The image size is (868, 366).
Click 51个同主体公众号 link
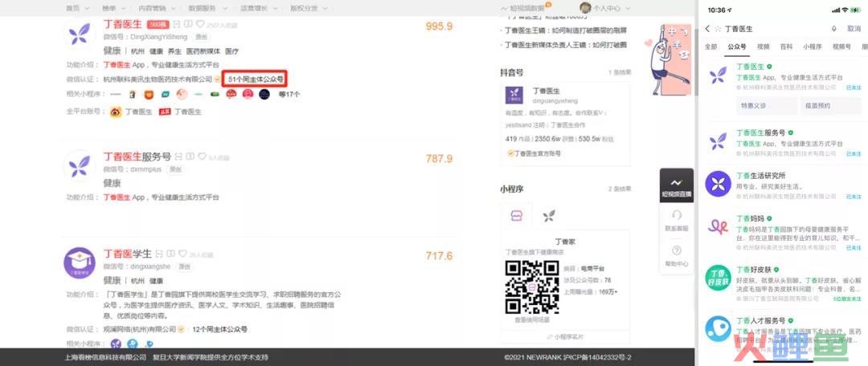(x=256, y=79)
